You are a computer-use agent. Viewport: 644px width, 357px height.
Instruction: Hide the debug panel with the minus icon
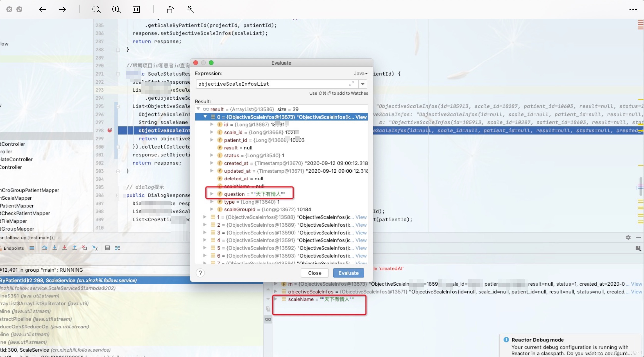tap(638, 238)
